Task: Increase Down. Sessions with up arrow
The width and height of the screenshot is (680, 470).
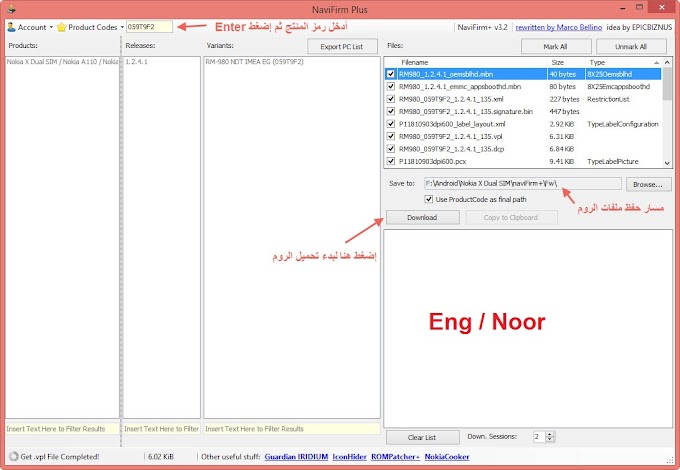Action: pos(550,434)
